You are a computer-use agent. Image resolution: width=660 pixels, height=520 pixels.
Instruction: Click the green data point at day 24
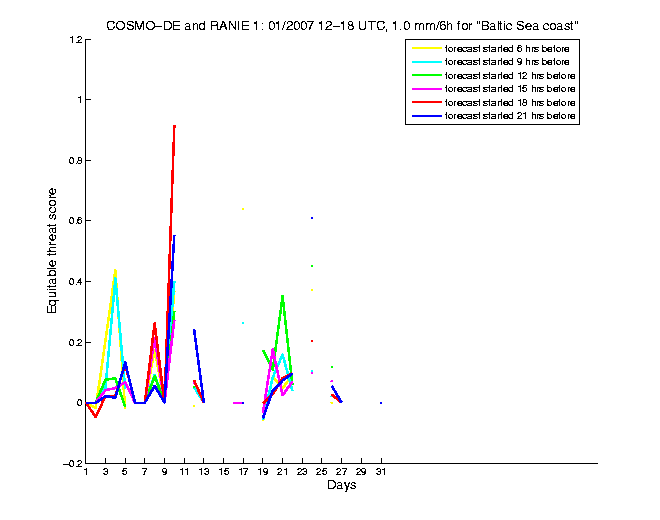point(312,266)
